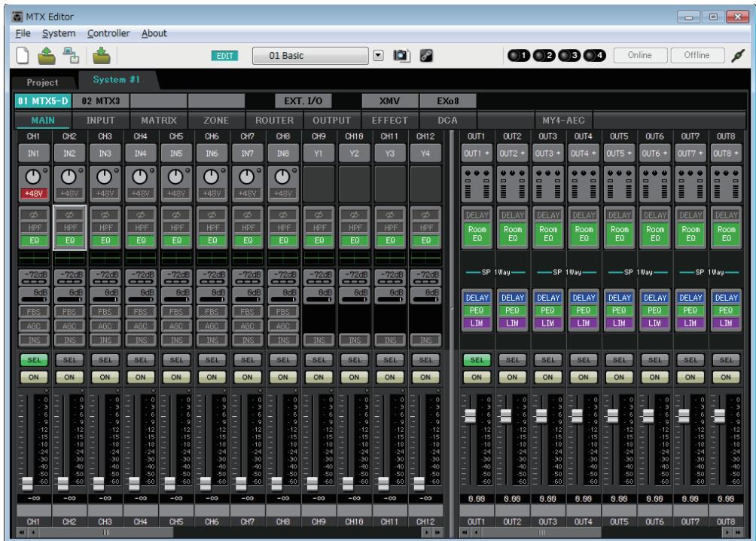Open OUT8 + output patch selector
756x541 pixels.
tap(726, 154)
